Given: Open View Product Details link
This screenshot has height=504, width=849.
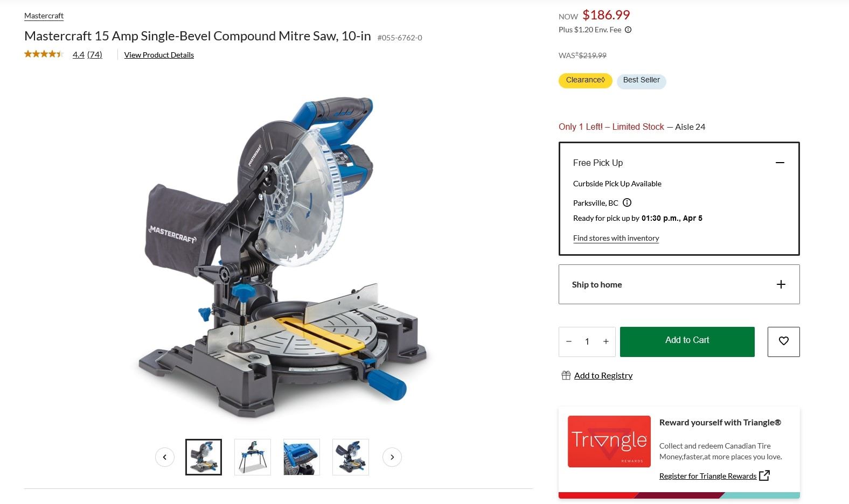Looking at the screenshot, I should coord(159,55).
